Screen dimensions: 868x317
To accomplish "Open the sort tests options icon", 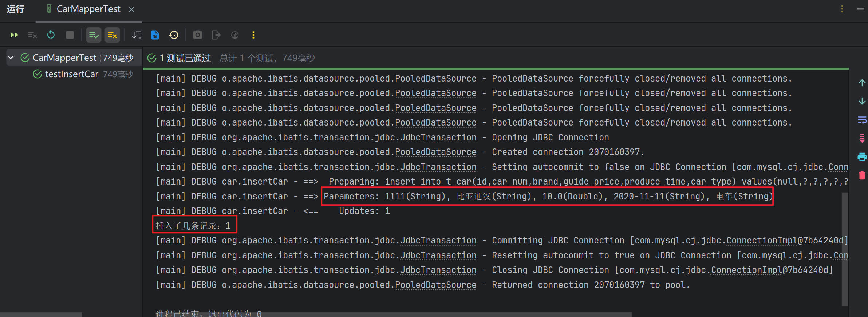I will 137,35.
